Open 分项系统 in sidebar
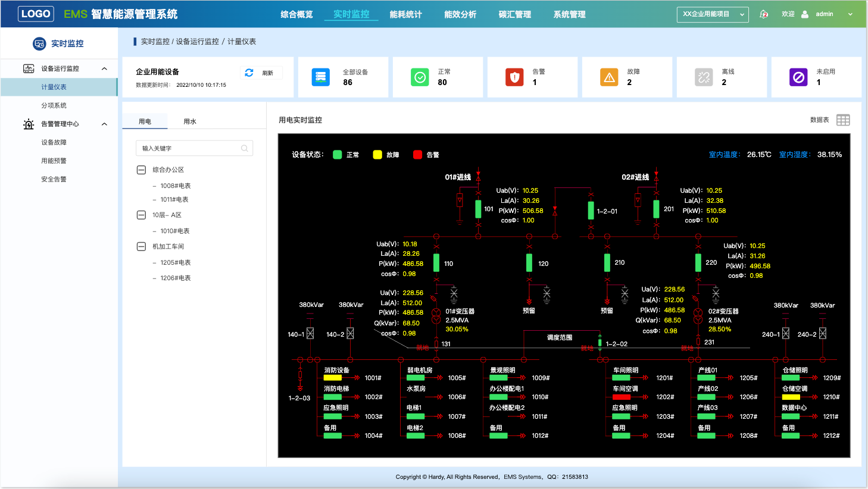The image size is (868, 489). (54, 105)
